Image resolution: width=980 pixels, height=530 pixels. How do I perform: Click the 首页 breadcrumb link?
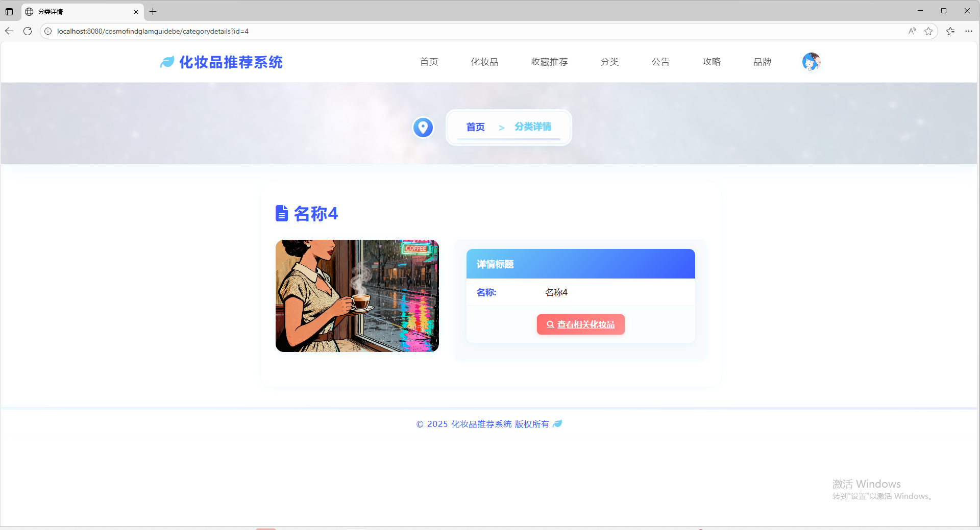point(475,127)
